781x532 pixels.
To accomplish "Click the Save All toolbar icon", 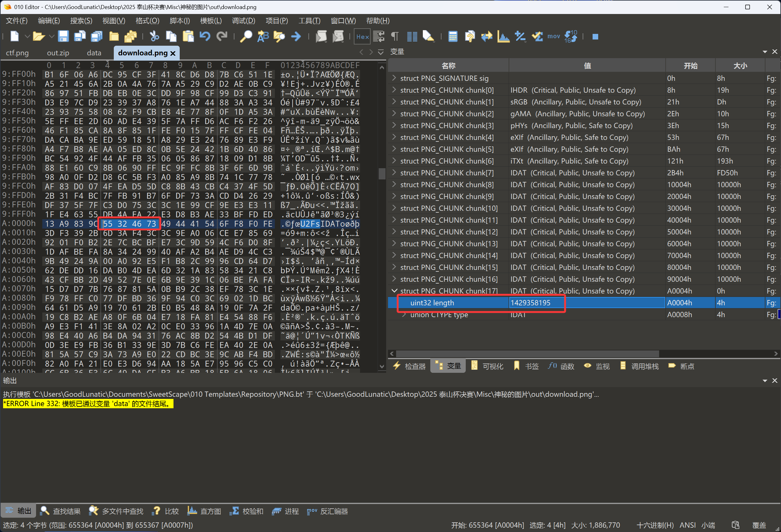I will [97, 36].
